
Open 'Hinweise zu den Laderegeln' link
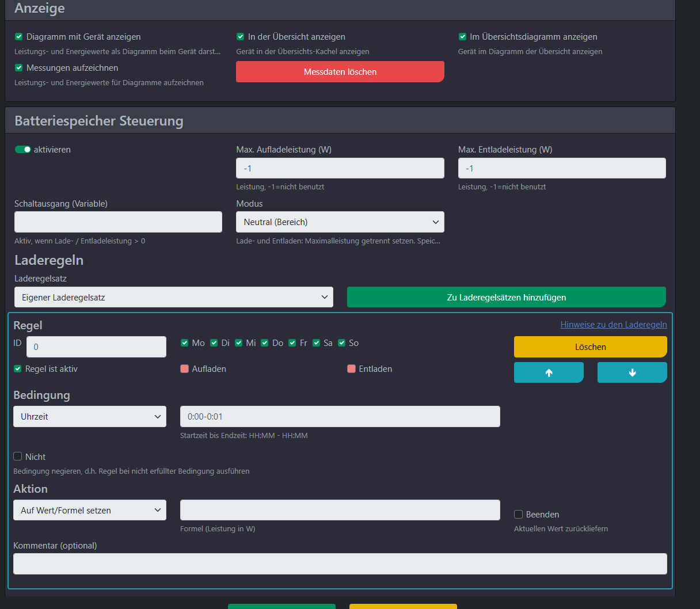pos(613,325)
